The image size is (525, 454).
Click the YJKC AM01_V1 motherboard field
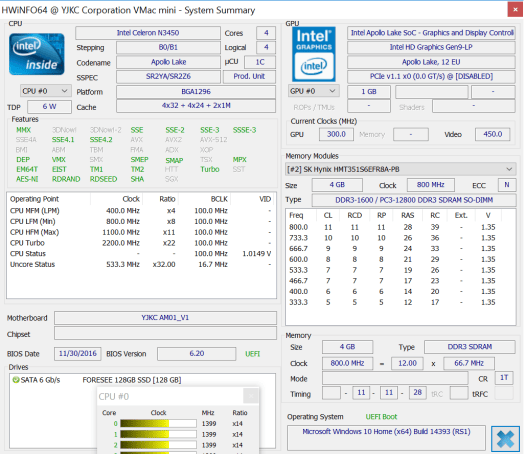click(165, 317)
